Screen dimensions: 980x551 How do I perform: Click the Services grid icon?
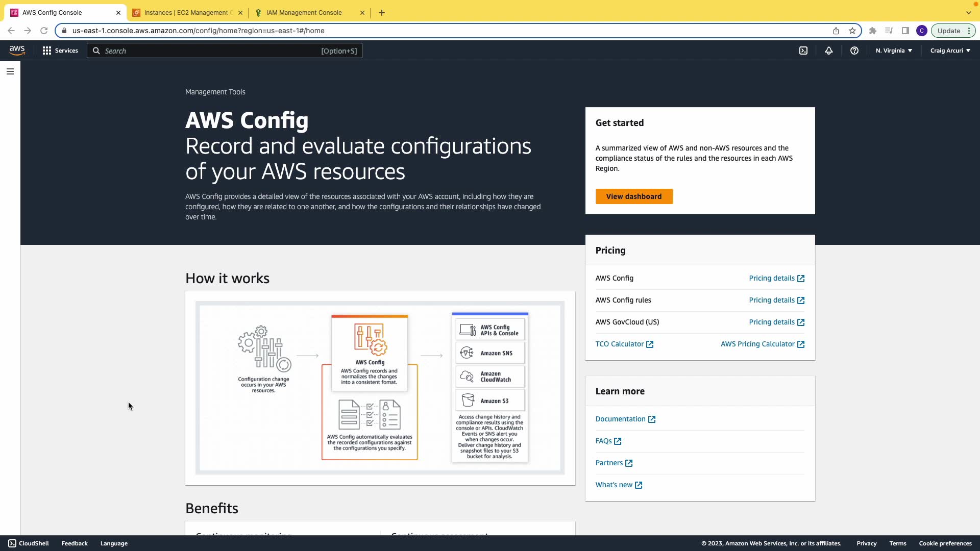point(47,51)
